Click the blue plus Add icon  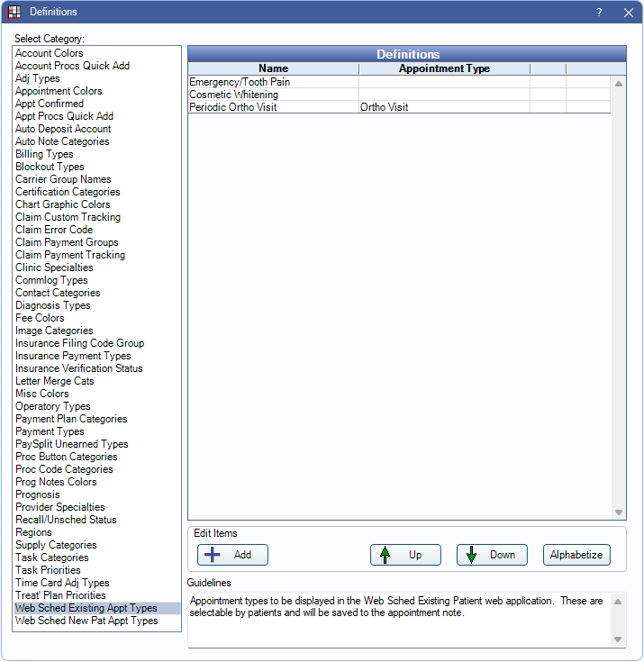coord(210,555)
